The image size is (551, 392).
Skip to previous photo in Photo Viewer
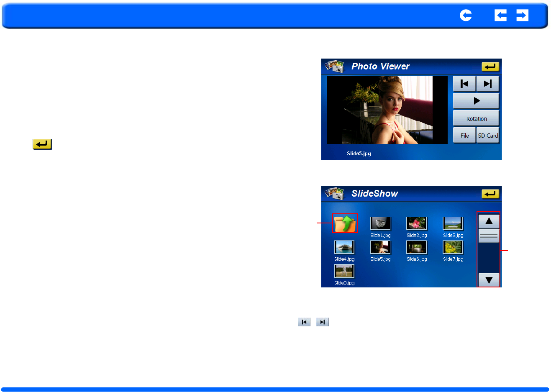[464, 84]
